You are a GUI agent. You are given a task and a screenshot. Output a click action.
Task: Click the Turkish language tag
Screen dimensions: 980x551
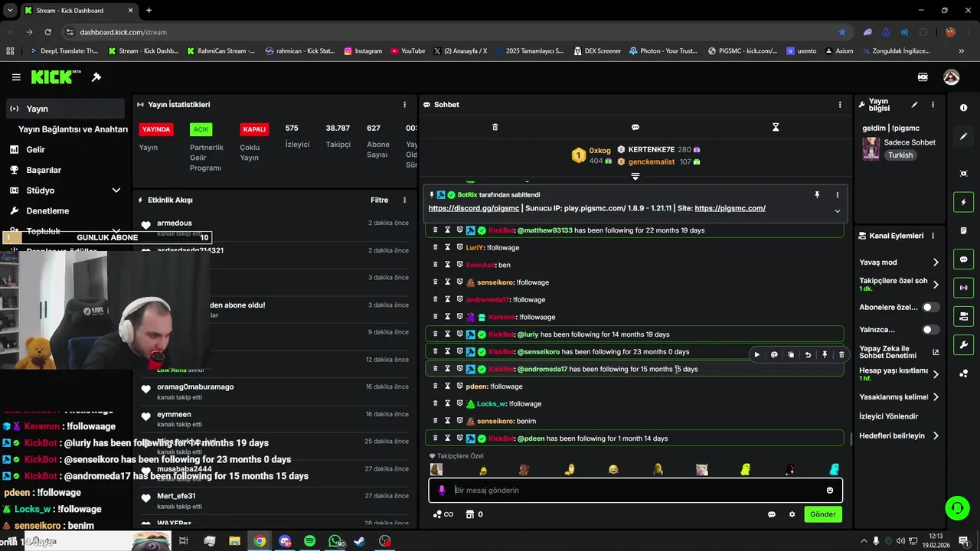(x=900, y=155)
